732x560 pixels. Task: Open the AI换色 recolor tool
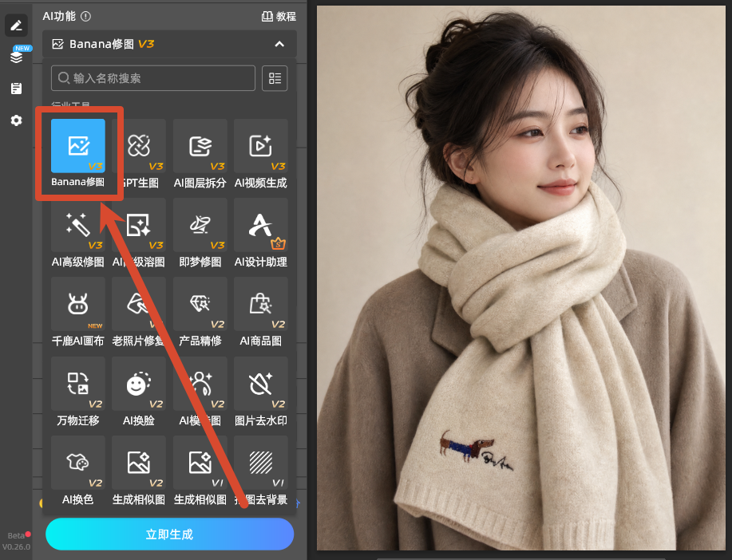click(x=78, y=463)
